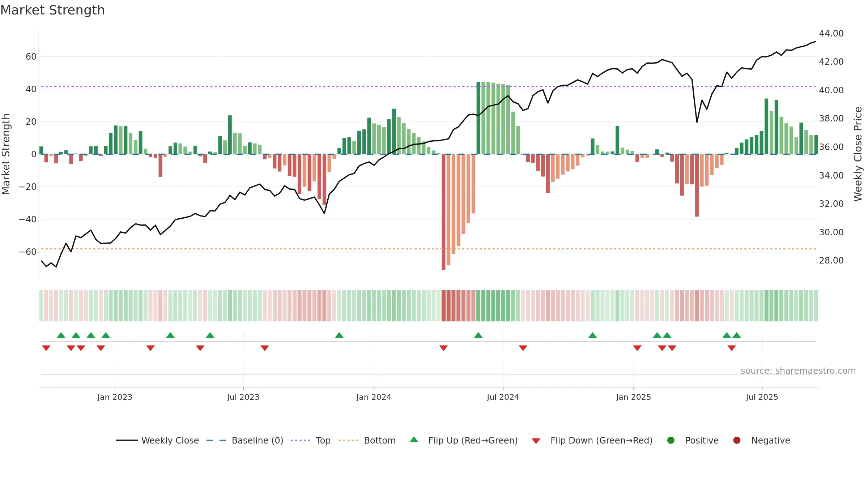Click the Jul 2023 axis label

click(x=243, y=397)
